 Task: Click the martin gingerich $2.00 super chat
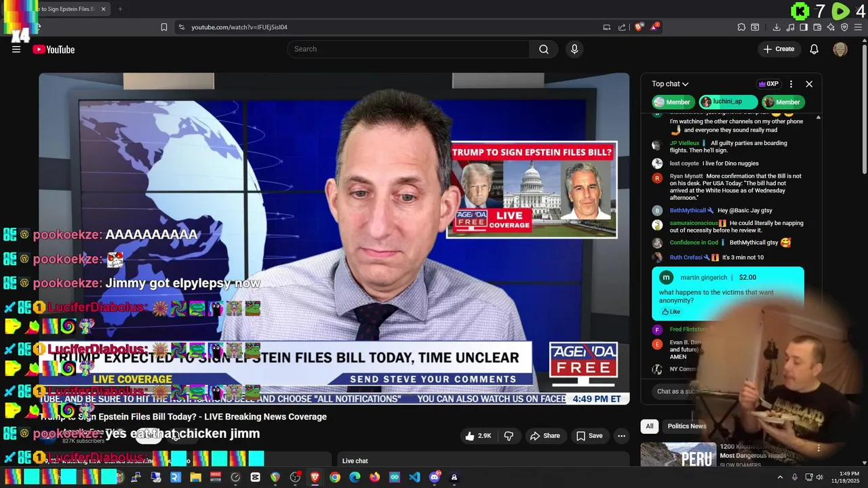click(728, 293)
